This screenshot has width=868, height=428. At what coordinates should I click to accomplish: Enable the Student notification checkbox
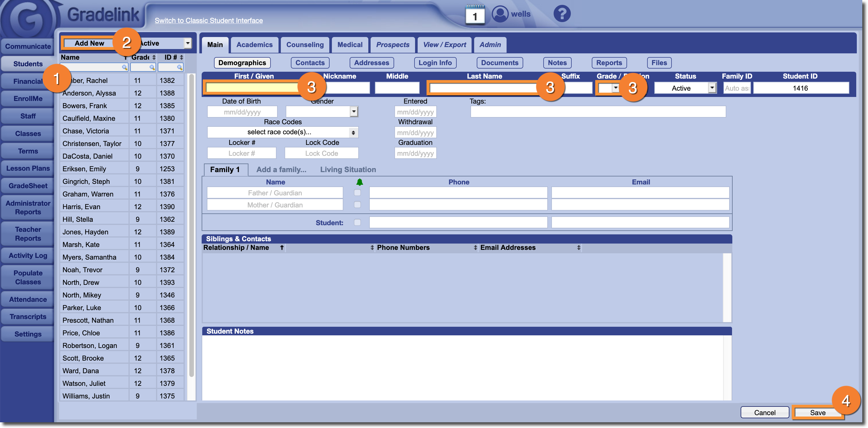[357, 222]
